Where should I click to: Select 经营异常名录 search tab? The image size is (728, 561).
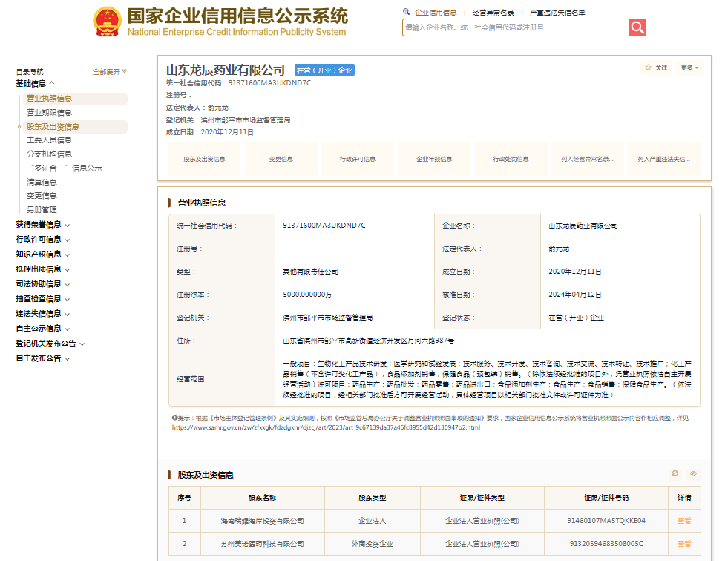(493, 13)
